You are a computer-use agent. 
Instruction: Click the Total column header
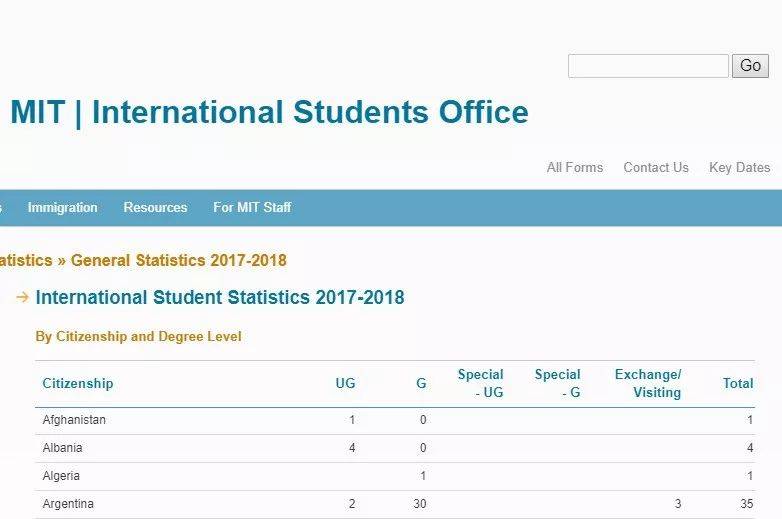tap(738, 383)
